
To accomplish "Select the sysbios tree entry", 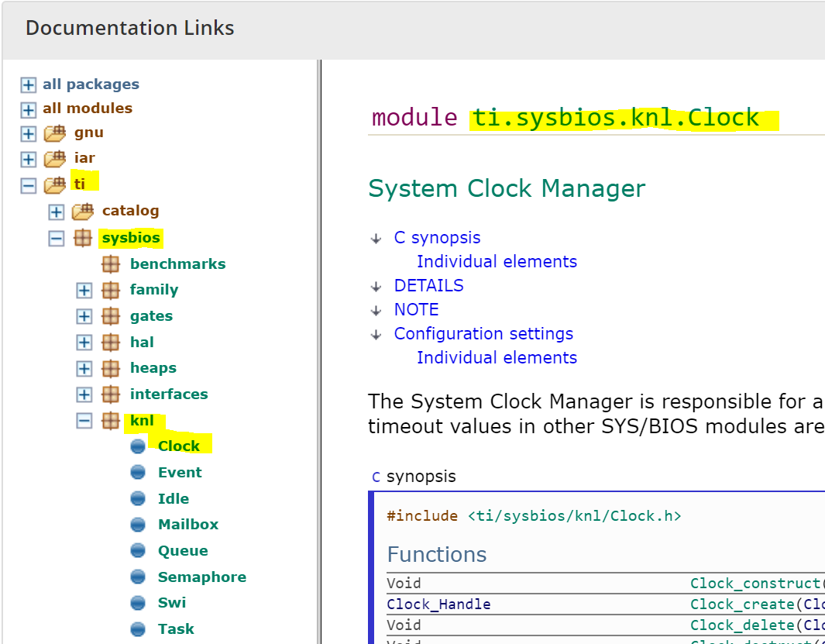I will click(x=131, y=238).
